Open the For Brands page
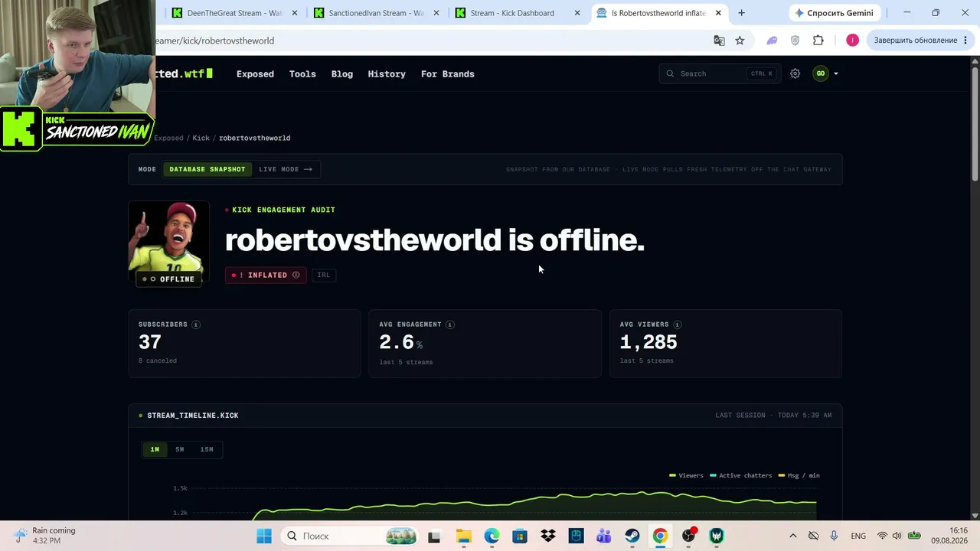This screenshot has height=551, width=980. tap(448, 74)
